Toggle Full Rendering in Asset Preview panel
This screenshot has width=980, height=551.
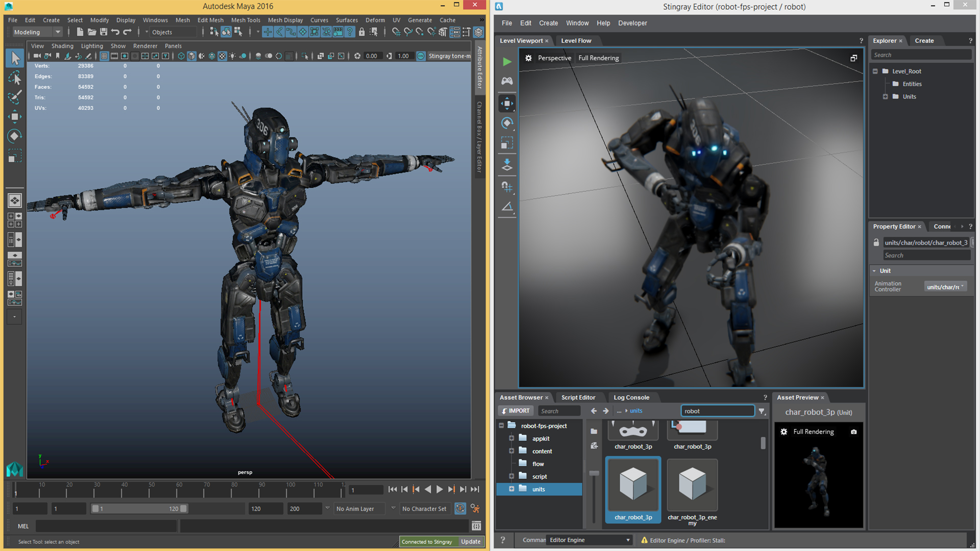click(x=814, y=431)
